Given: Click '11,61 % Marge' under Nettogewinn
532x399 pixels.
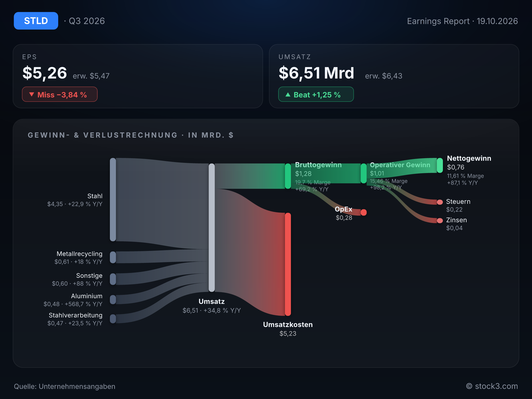Looking at the screenshot, I should pos(465,176).
